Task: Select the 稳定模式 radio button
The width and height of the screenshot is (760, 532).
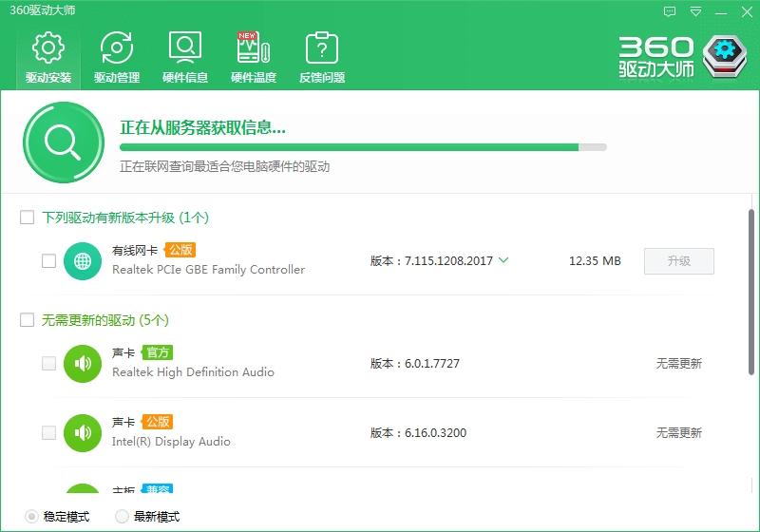Action: pos(31,517)
